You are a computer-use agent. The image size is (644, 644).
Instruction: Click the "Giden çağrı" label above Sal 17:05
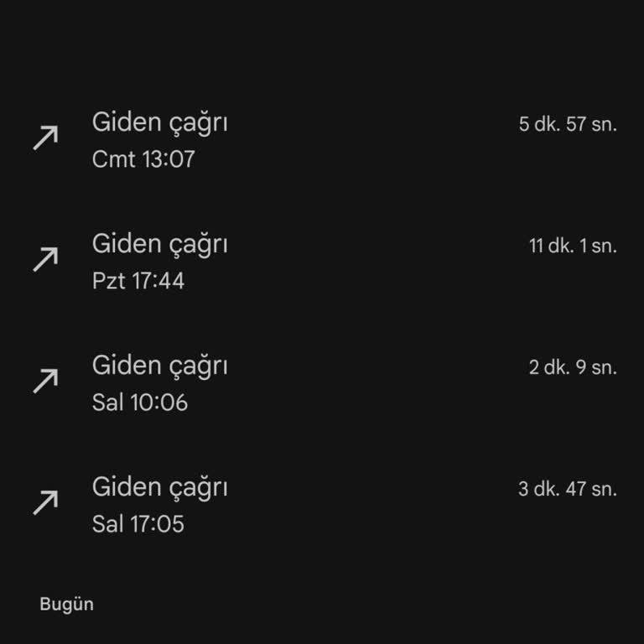click(x=159, y=487)
